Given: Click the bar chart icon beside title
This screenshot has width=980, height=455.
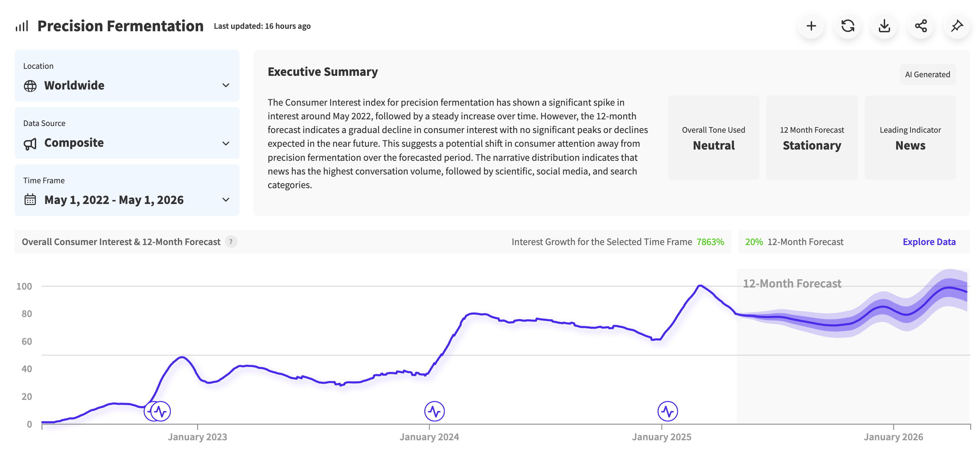Looking at the screenshot, I should (x=22, y=26).
